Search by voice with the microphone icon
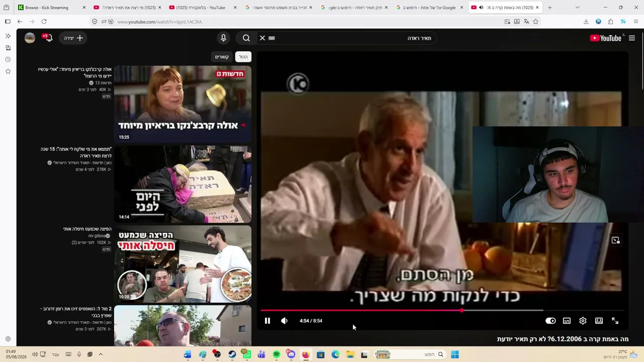The width and height of the screenshot is (644, 362). pyautogui.click(x=223, y=38)
